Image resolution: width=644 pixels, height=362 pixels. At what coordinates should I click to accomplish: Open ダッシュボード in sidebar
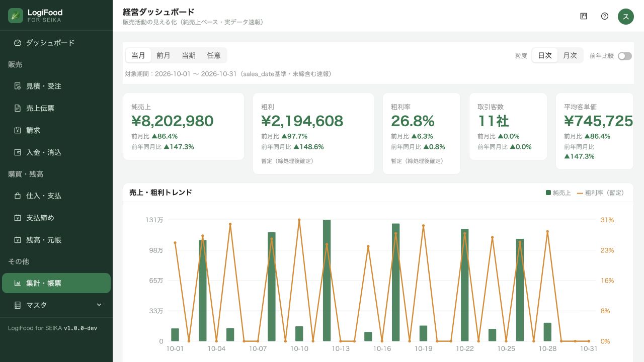click(x=56, y=43)
